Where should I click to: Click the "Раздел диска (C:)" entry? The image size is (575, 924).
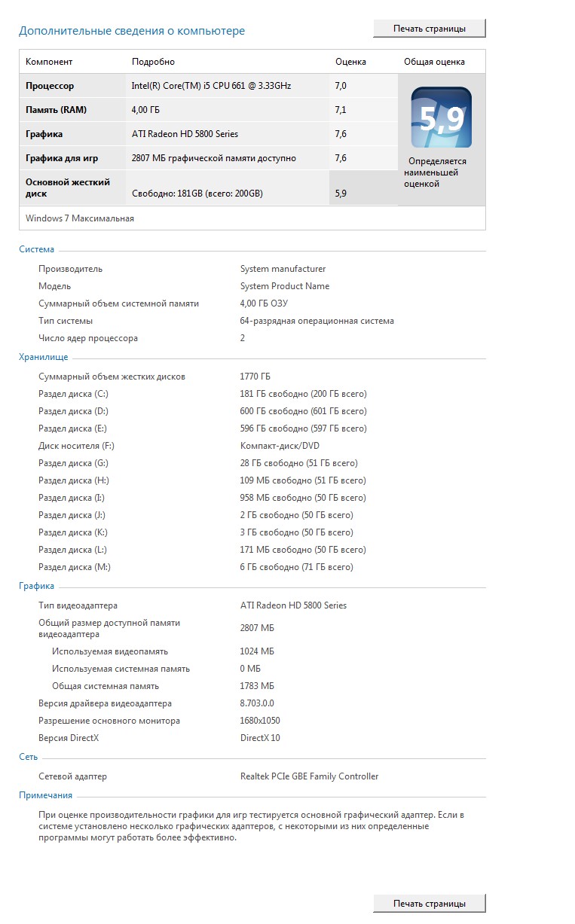pos(73,394)
